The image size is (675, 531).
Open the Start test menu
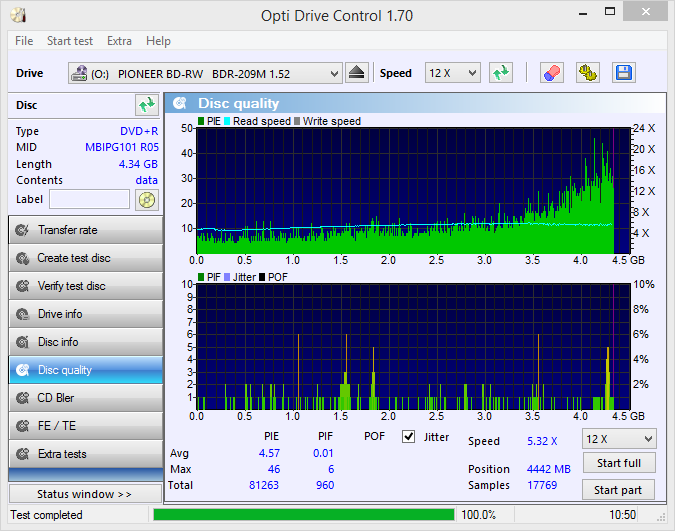(70, 41)
